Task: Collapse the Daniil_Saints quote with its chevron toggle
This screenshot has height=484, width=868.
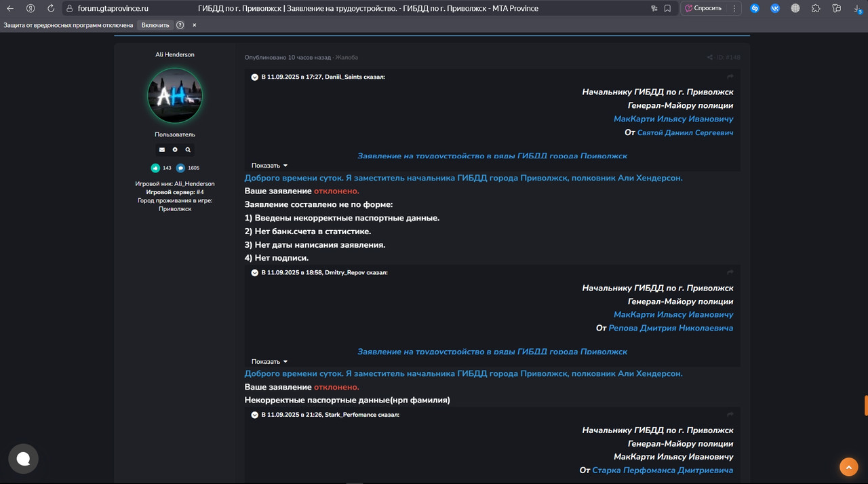Action: tap(255, 77)
